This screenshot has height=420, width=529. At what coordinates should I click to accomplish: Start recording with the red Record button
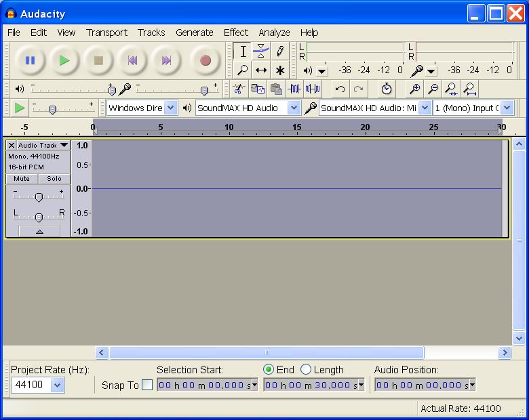coord(205,60)
